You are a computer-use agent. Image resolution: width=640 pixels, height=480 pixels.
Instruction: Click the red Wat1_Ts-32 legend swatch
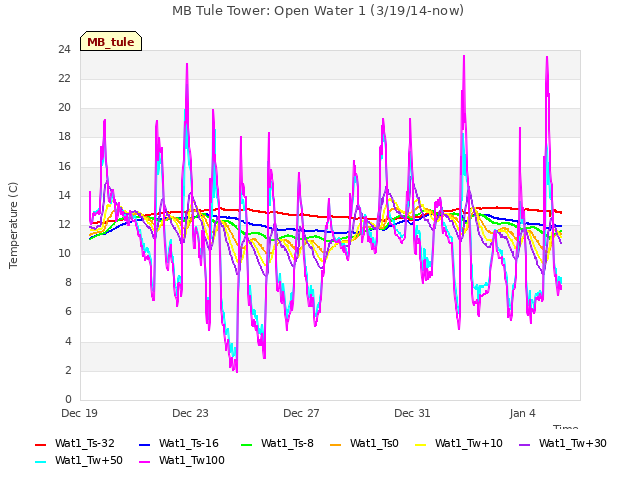41,444
